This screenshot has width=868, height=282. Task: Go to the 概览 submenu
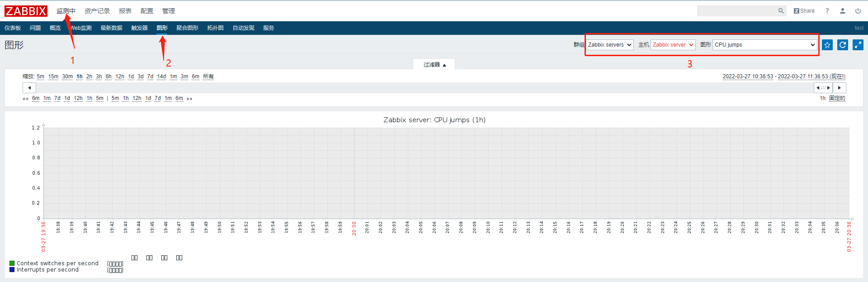tap(55, 28)
